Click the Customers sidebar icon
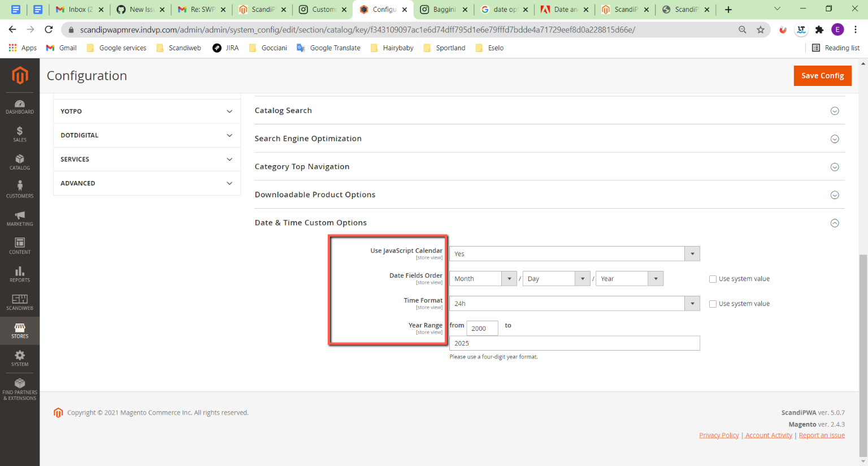Viewport: 868px width, 466px height. tap(20, 191)
